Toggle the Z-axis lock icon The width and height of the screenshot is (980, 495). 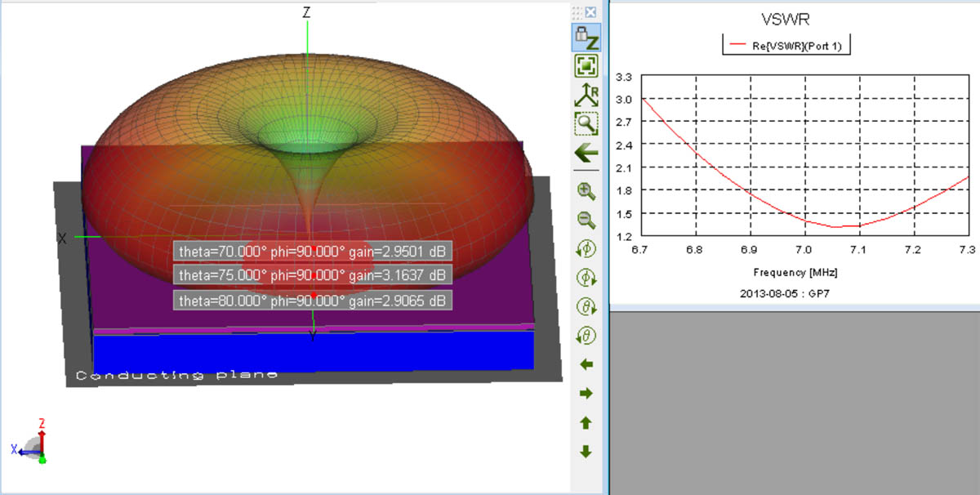[x=586, y=38]
